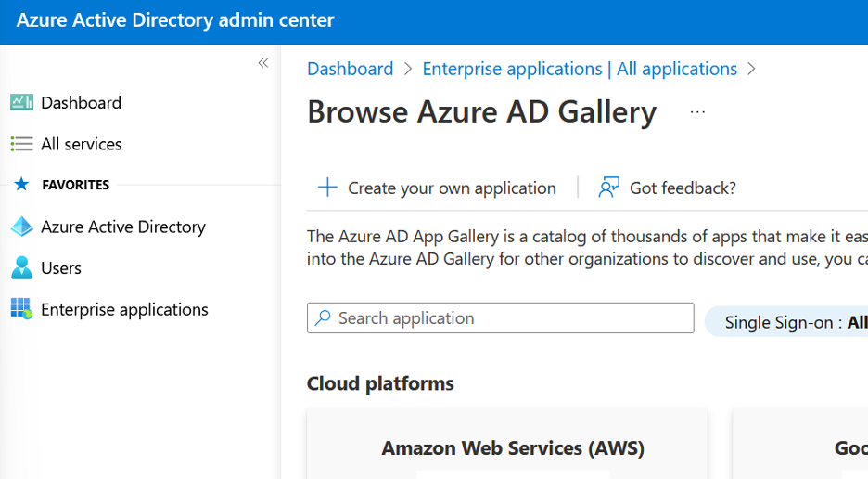Select Create your own application
Image resolution: width=868 pixels, height=479 pixels.
[451, 188]
